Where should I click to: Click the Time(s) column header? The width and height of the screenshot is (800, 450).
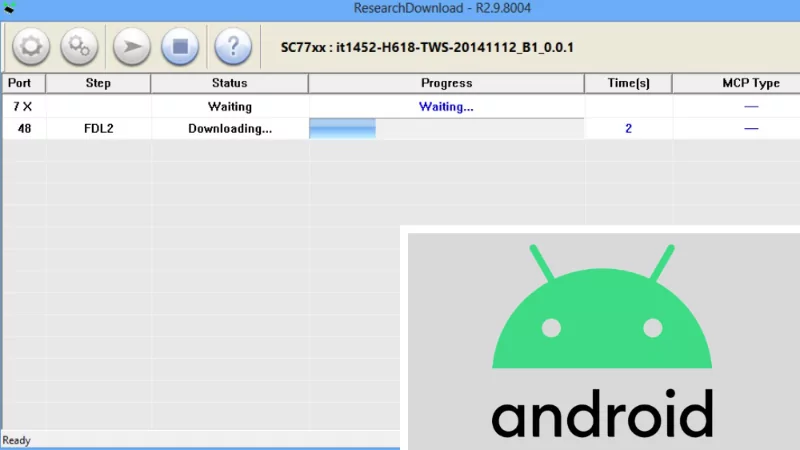tap(629, 83)
